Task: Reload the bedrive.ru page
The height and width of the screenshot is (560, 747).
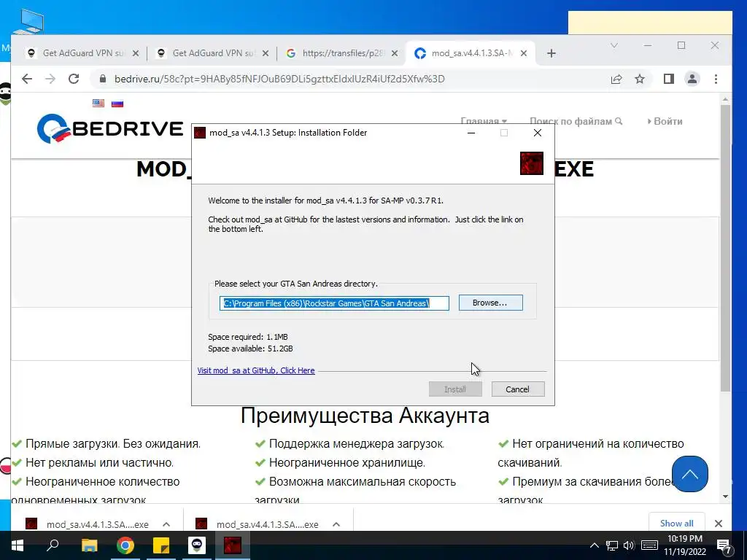Action: tap(74, 79)
